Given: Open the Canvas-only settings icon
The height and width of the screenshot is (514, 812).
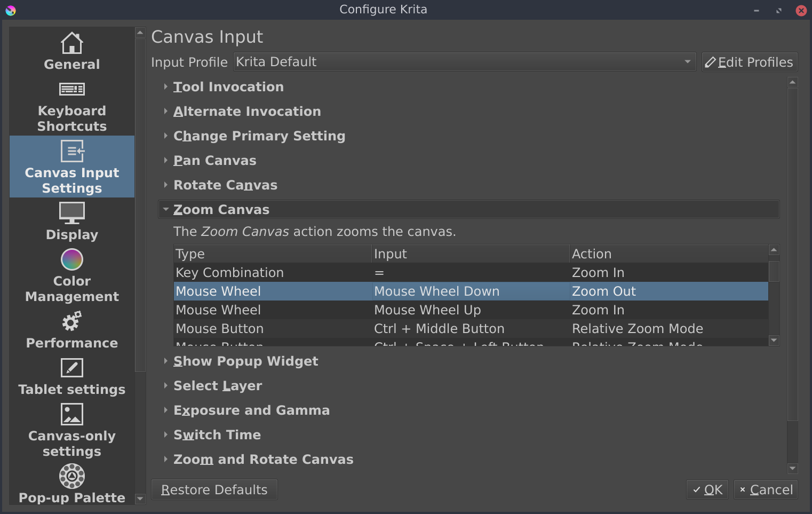Looking at the screenshot, I should point(72,414).
